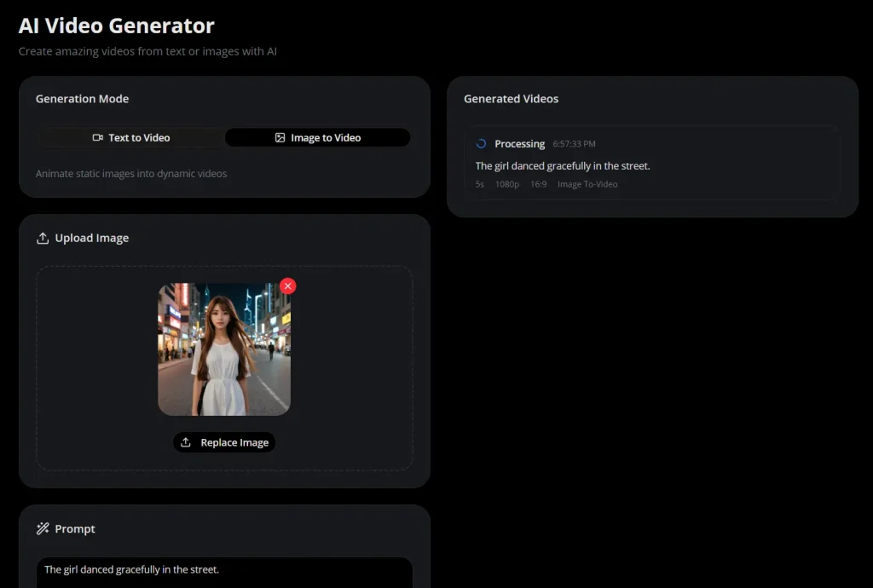Screen dimensions: 873x588
Task: Expand the Generation Mode section
Action: (82, 99)
